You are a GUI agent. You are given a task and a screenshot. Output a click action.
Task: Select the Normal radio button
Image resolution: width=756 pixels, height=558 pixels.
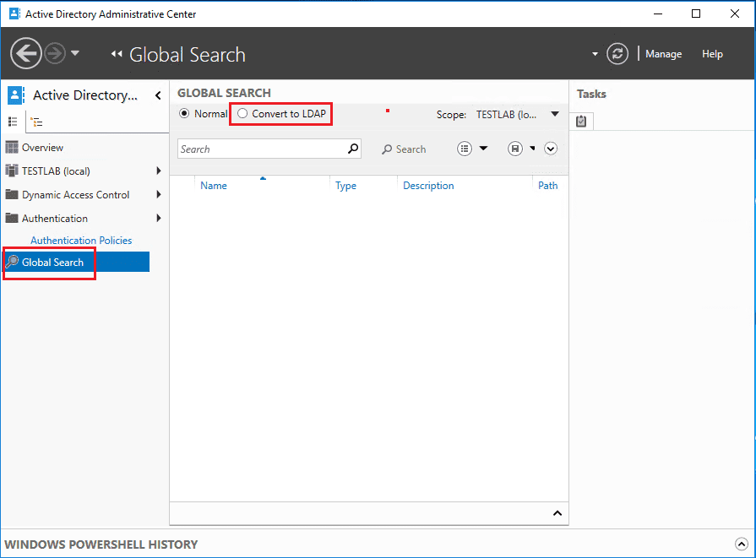184,113
